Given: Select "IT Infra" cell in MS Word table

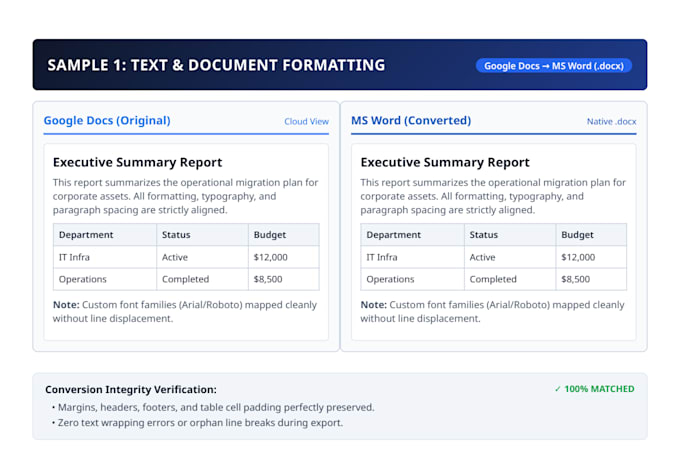Looking at the screenshot, I should click(412, 257).
